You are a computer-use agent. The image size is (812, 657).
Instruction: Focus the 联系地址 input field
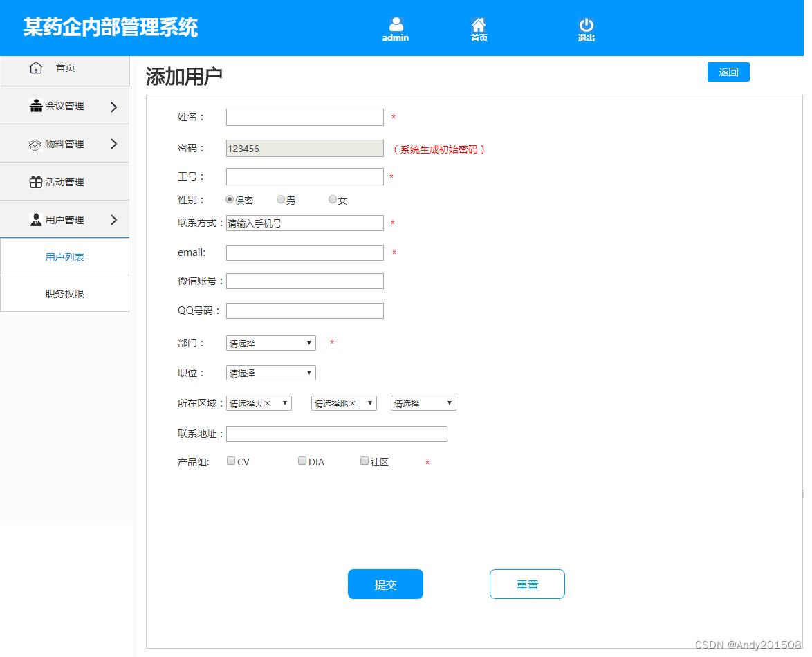tap(337, 434)
